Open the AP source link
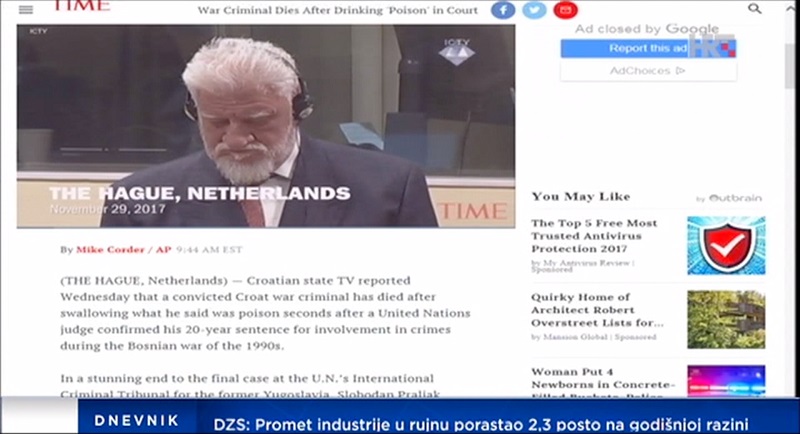The width and height of the screenshot is (800, 434). pyautogui.click(x=163, y=249)
